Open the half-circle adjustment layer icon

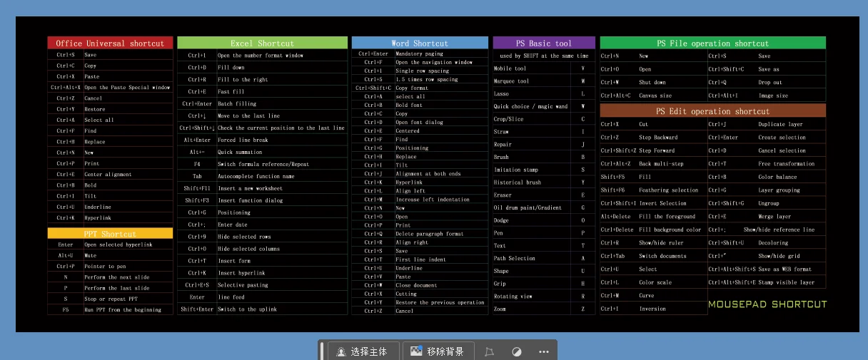coord(517,352)
